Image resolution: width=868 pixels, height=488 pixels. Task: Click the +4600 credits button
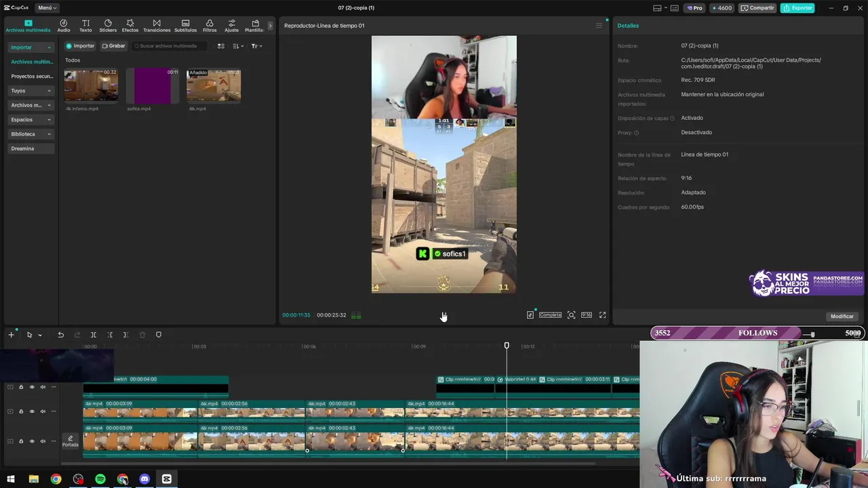722,8
